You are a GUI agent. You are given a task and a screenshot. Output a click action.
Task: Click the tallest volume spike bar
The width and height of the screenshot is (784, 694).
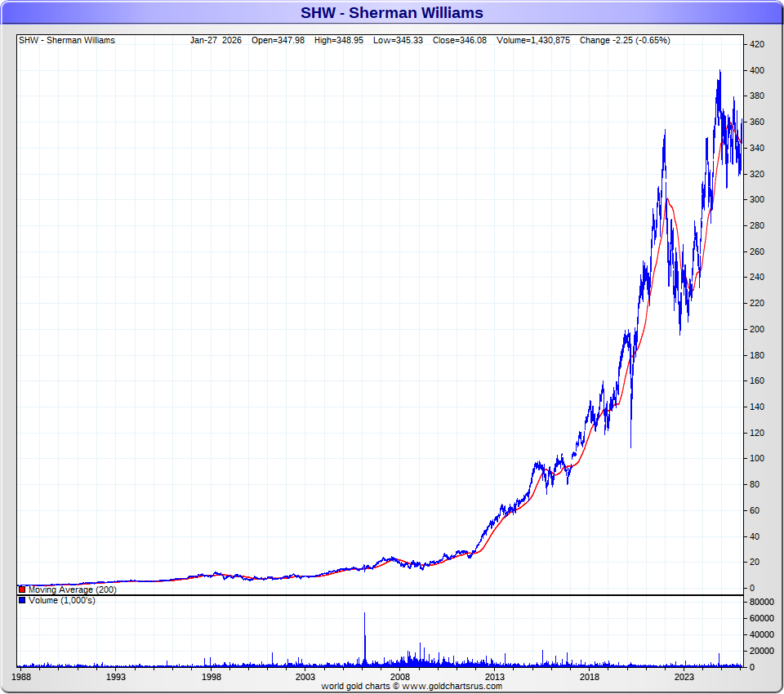coord(364,637)
